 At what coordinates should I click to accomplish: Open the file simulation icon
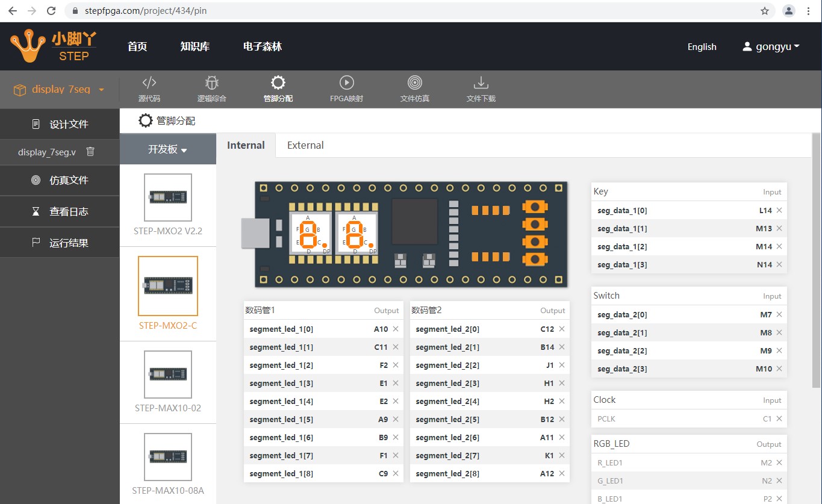414,83
